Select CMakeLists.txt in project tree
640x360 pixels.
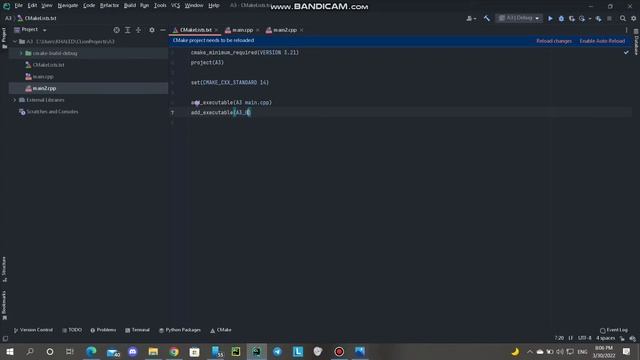click(48, 65)
